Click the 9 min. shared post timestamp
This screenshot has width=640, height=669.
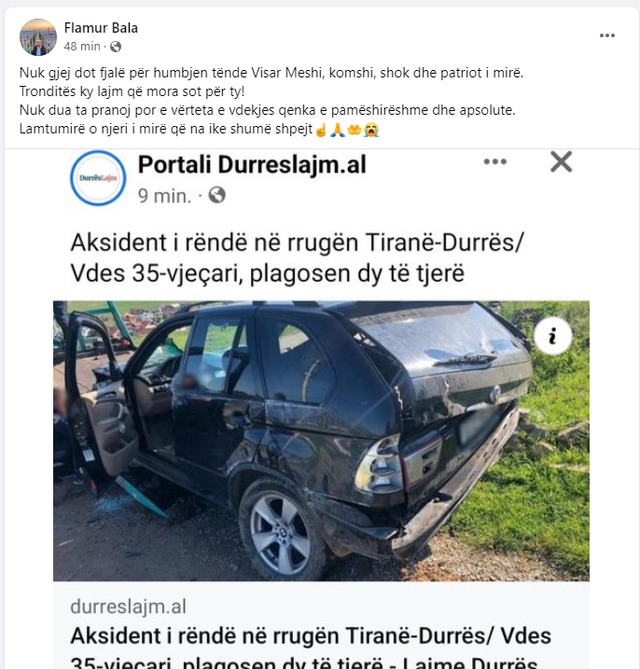pyautogui.click(x=164, y=196)
